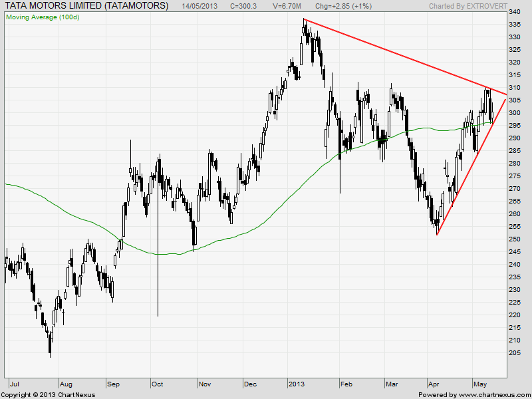Select the 2013 year marker on time axis
Screen dimensions: 532x399
coord(296,384)
